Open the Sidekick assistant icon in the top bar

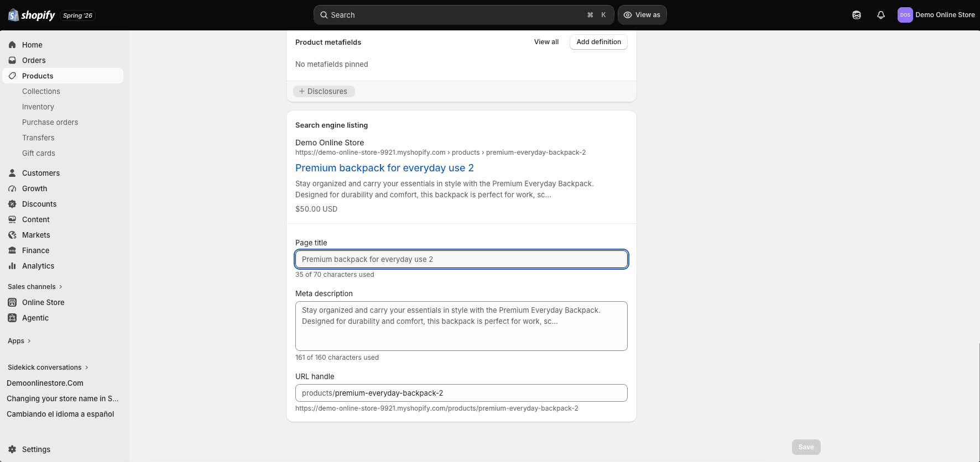[x=857, y=15]
